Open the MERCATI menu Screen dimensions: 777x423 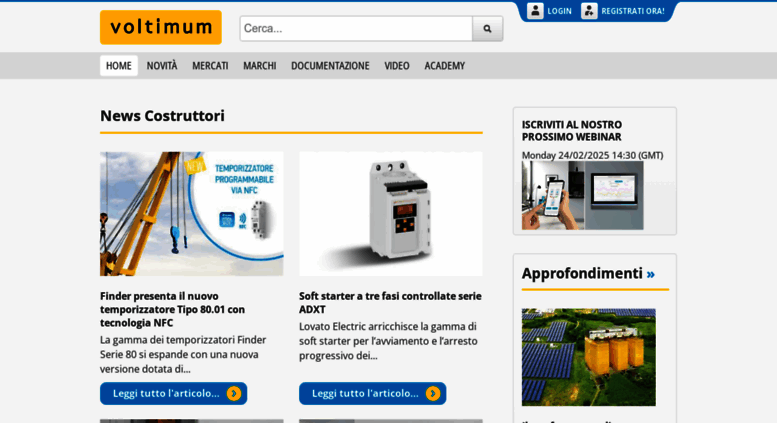210,66
